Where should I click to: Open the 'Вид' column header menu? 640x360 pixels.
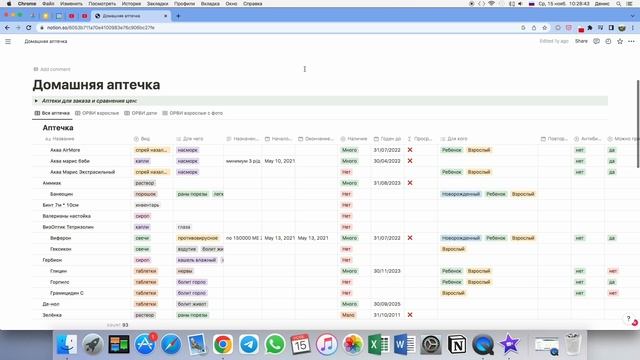tap(142, 139)
